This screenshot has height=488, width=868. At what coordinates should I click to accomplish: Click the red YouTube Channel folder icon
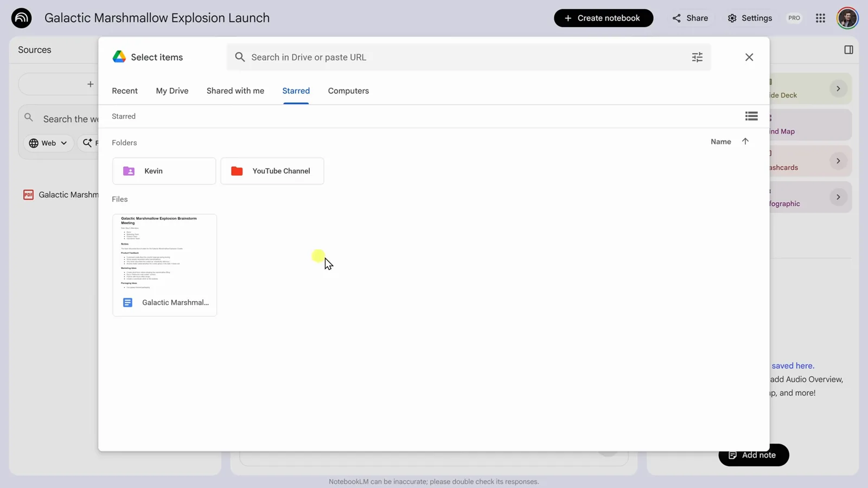[x=237, y=171]
